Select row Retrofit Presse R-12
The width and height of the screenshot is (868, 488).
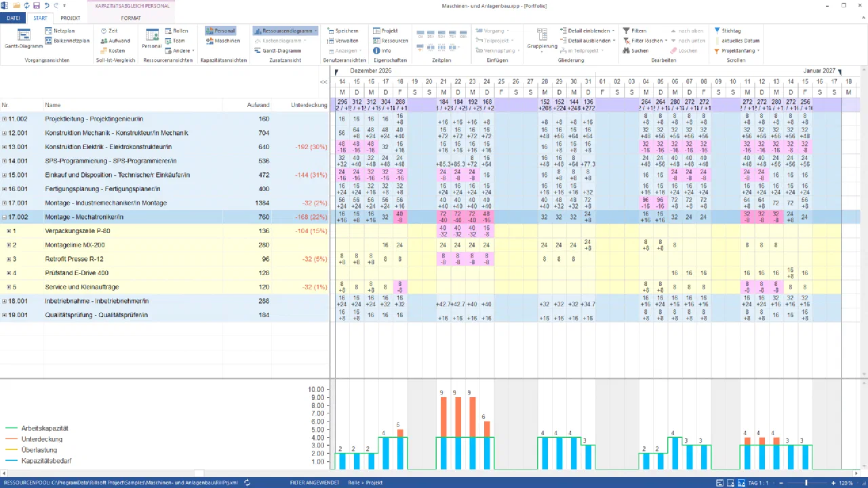(x=165, y=259)
